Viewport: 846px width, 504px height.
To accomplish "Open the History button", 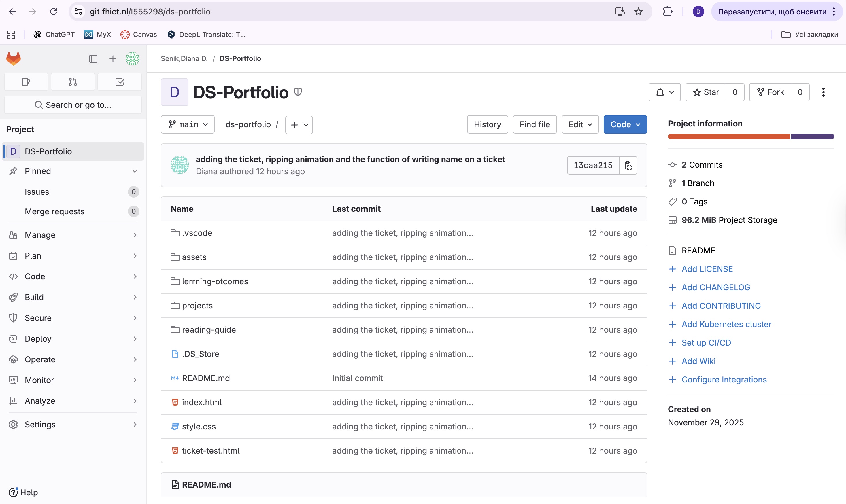I will 487,125.
